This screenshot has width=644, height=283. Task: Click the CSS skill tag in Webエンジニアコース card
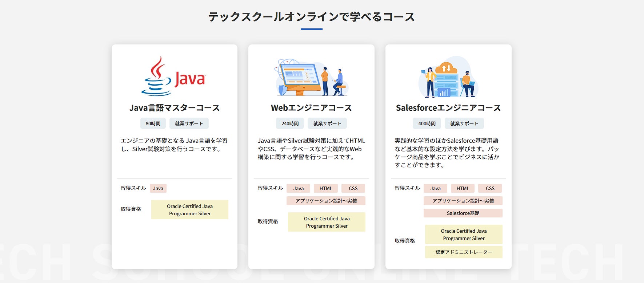pos(353,188)
